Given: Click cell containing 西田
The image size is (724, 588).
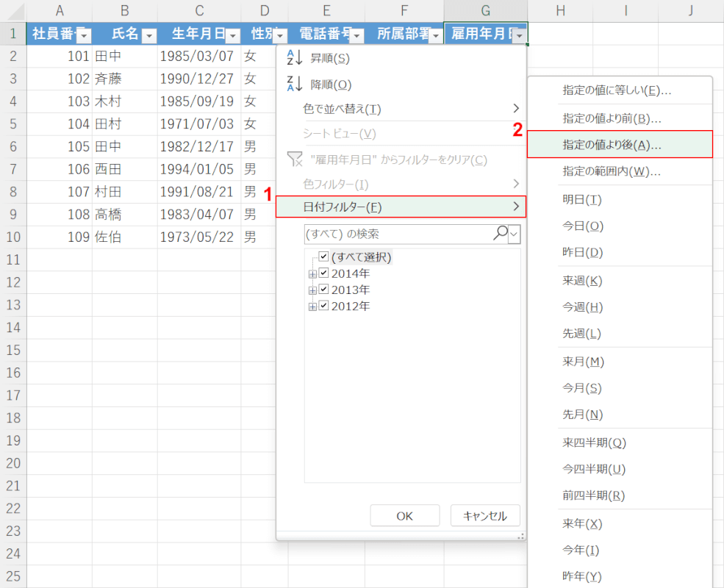Looking at the screenshot, I should [125, 169].
